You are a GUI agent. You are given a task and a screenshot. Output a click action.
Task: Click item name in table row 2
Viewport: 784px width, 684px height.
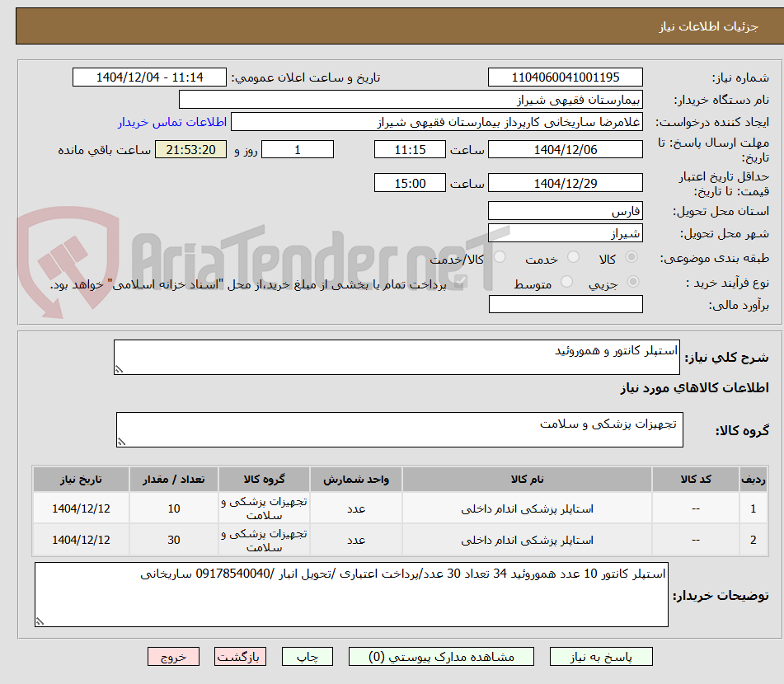(x=527, y=540)
